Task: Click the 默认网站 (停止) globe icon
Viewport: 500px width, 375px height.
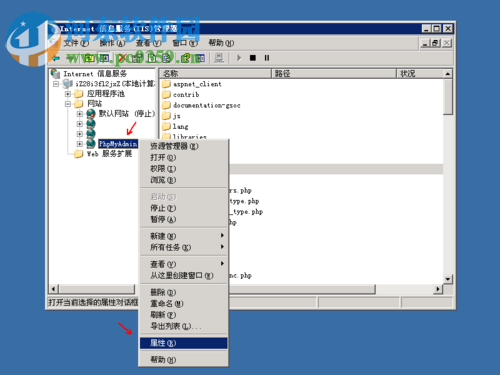Action: coord(91,114)
